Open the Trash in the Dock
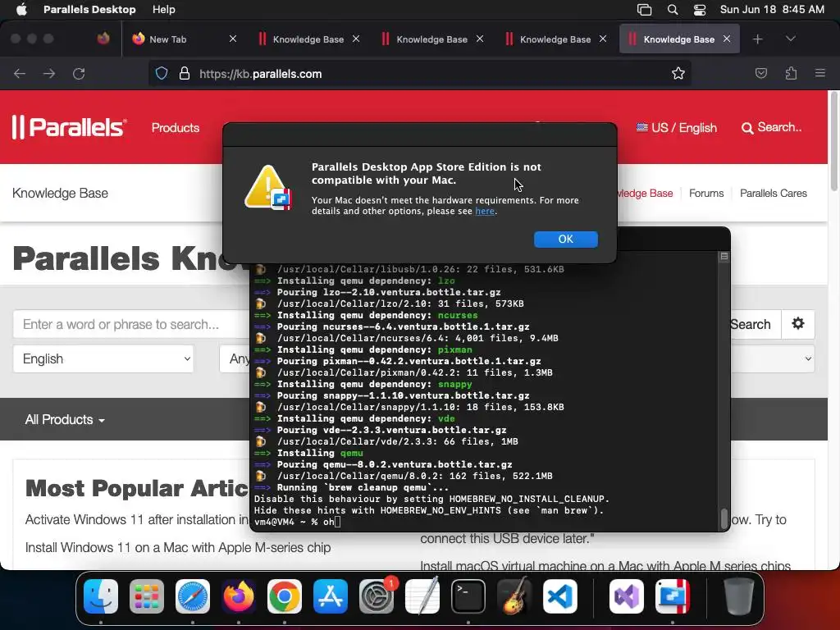 (739, 596)
